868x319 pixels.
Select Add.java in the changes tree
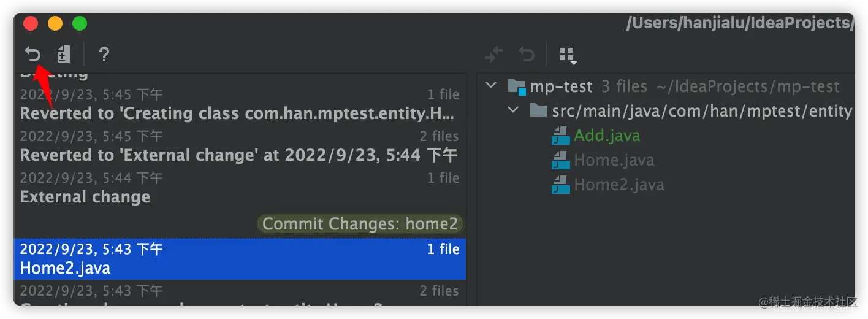coord(607,136)
